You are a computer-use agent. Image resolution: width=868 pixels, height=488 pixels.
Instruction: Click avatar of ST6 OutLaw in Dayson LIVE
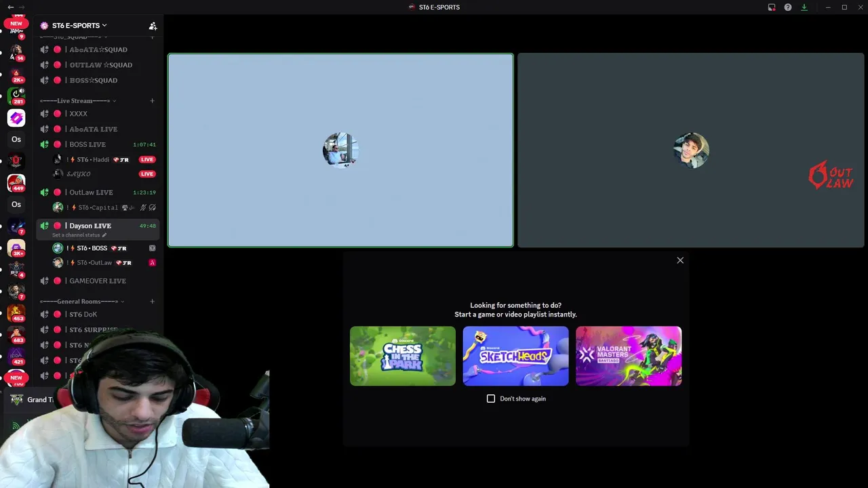[58, 262]
